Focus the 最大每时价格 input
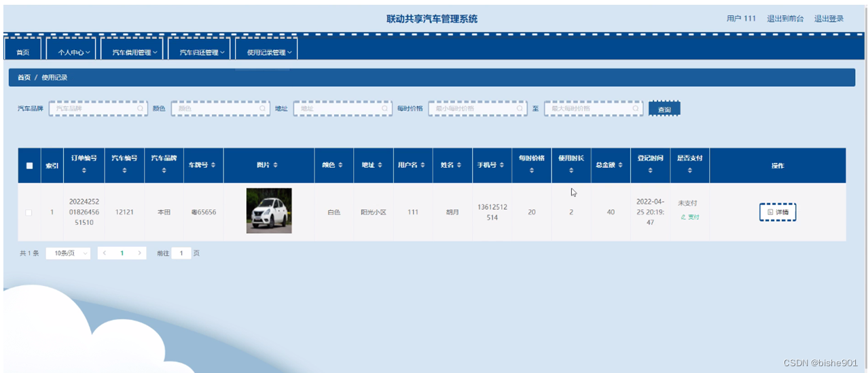Screen dimensions: 868x373 (x=594, y=109)
